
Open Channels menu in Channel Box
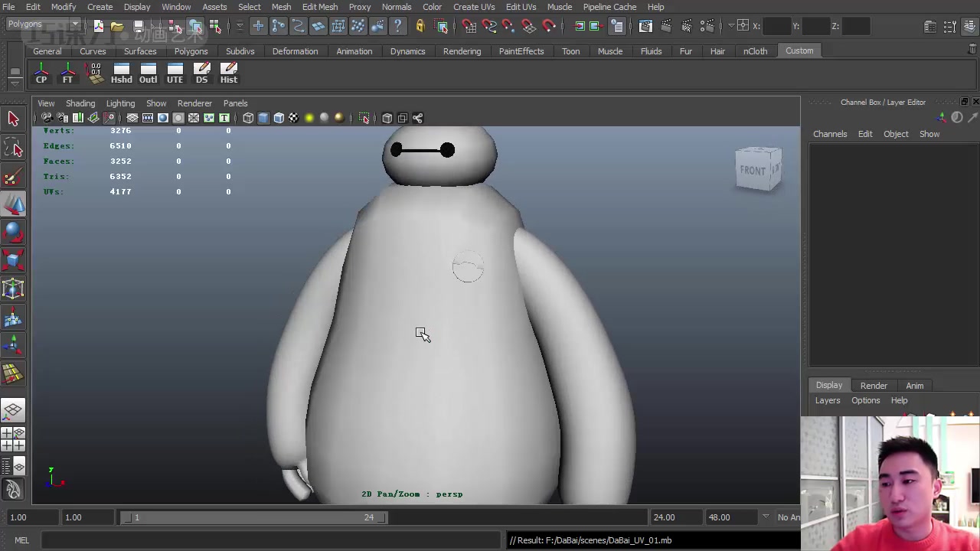point(830,134)
